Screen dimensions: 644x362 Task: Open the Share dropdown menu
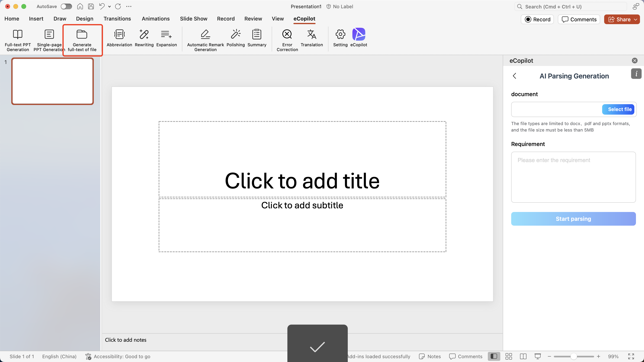636,20
